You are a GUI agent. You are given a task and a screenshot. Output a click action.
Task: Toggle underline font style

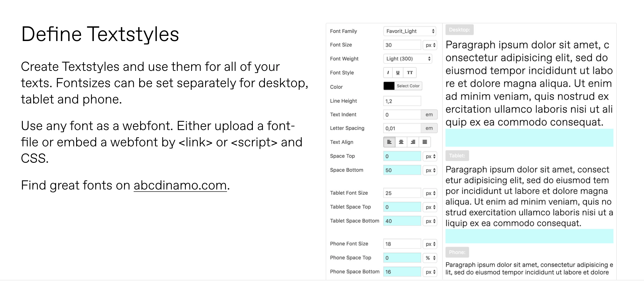(398, 72)
